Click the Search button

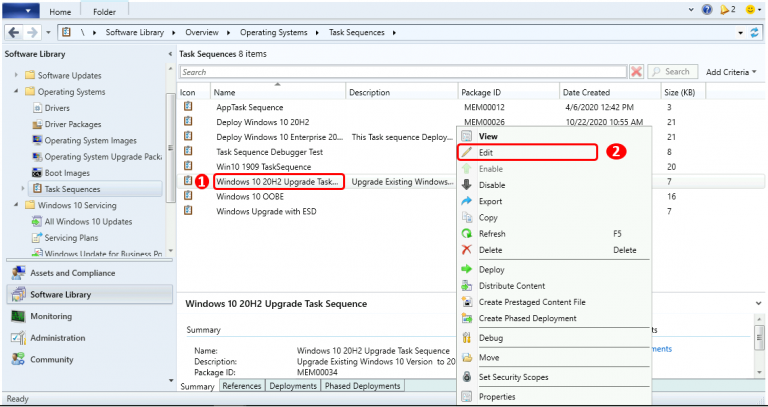(x=672, y=72)
